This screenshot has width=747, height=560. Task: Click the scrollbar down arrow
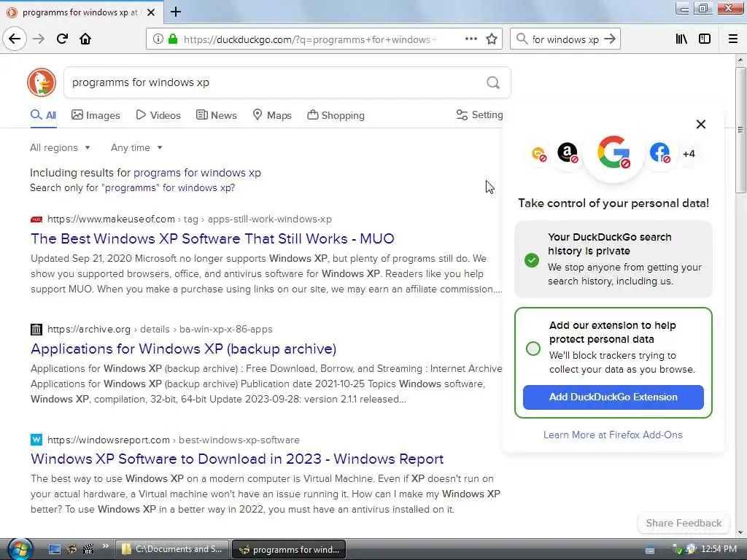[740, 533]
